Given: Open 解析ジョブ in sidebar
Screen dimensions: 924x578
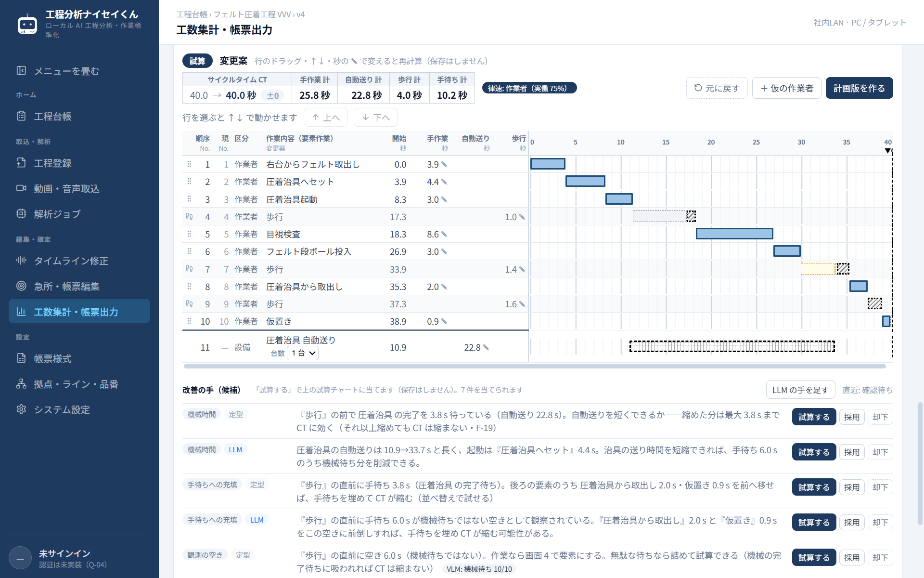Looking at the screenshot, I should (79, 214).
